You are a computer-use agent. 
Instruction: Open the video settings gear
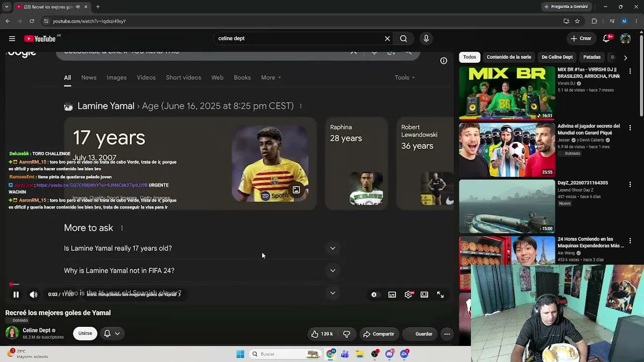(x=409, y=295)
